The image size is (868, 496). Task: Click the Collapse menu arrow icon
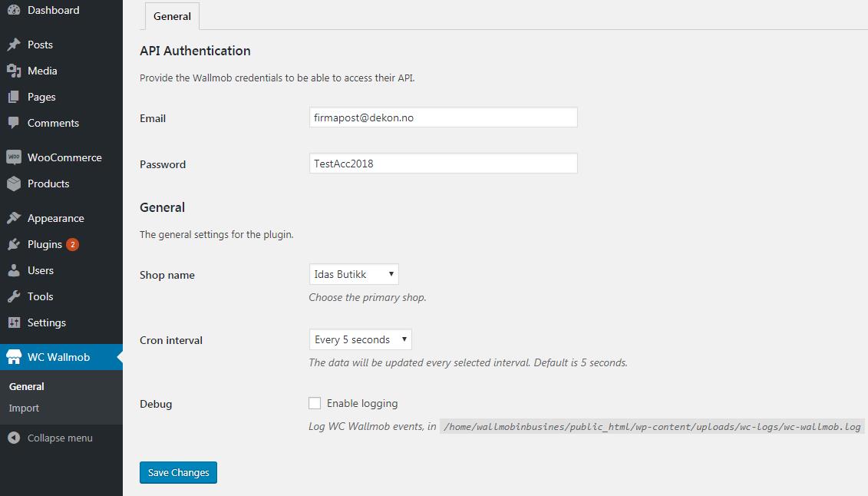[14, 438]
